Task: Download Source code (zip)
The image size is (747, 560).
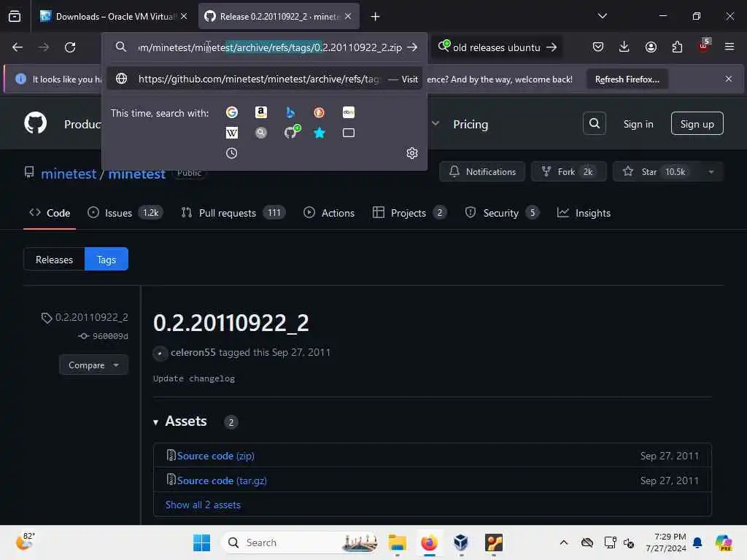Action: coord(215,456)
